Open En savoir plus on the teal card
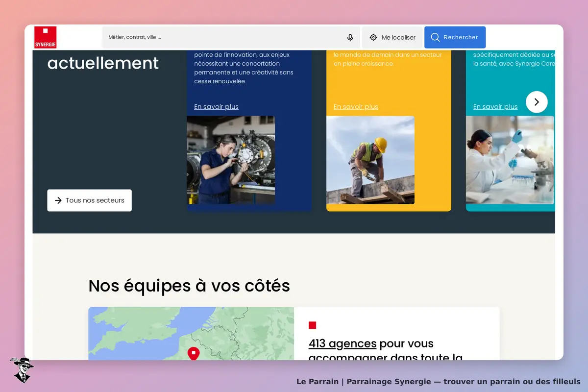 pos(495,107)
